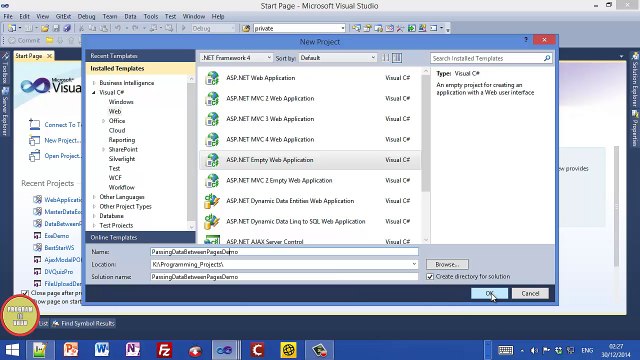Open the Debug menu
The image size is (640, 360).
pos(86,16)
